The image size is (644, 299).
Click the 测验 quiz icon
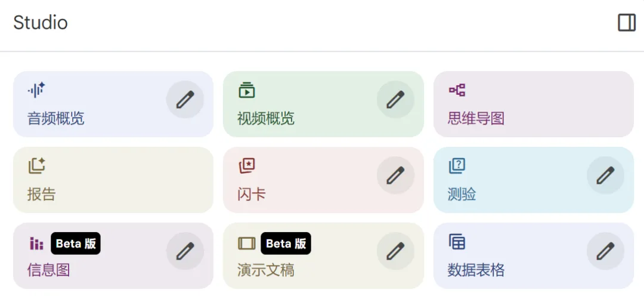457,166
